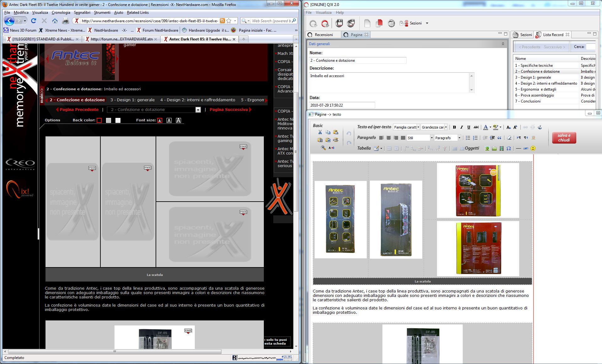
Task: Toggle underline formatting in editor
Action: click(469, 127)
